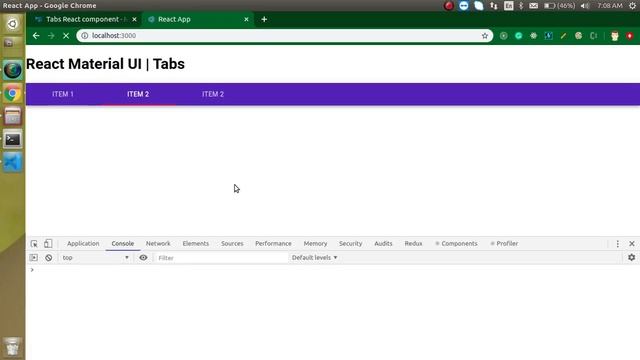
Task: Open the React Components DevTools panel
Action: [456, 244]
